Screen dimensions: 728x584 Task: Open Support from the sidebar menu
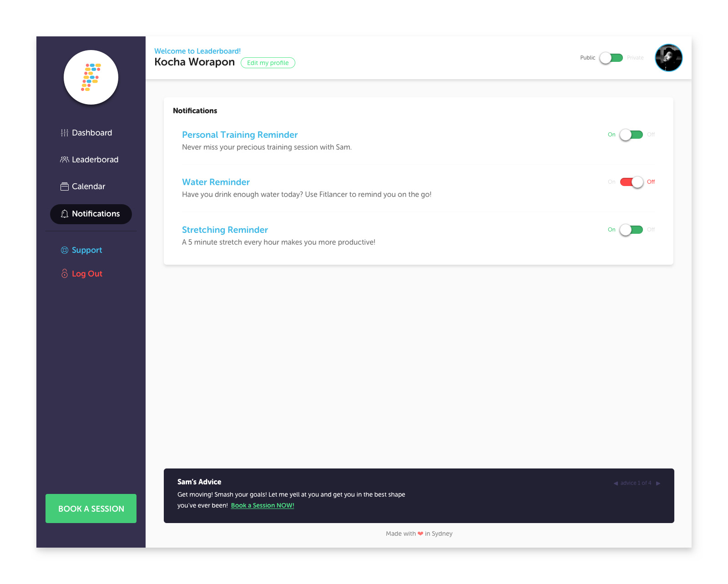tap(86, 250)
